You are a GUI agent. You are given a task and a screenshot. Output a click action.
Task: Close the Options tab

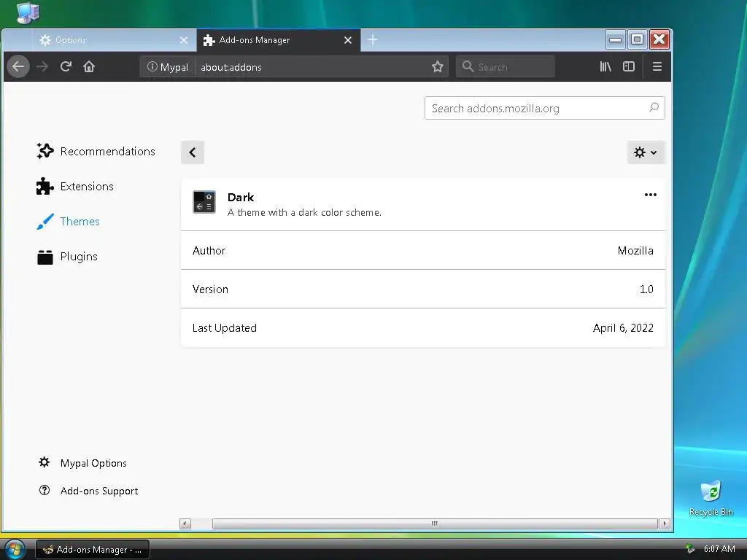(x=183, y=41)
